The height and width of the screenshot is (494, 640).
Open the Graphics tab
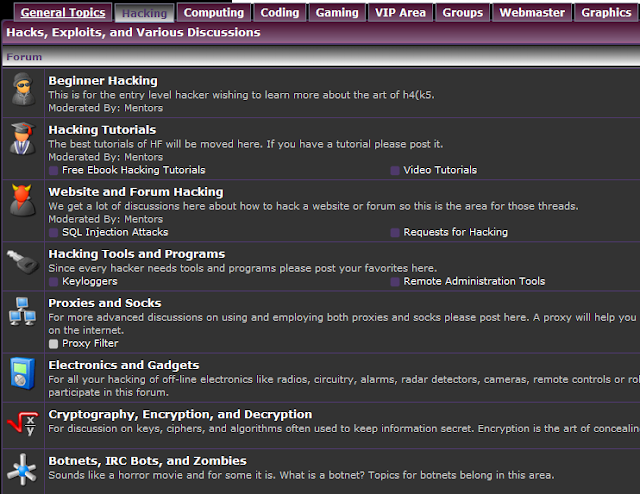[x=607, y=13]
